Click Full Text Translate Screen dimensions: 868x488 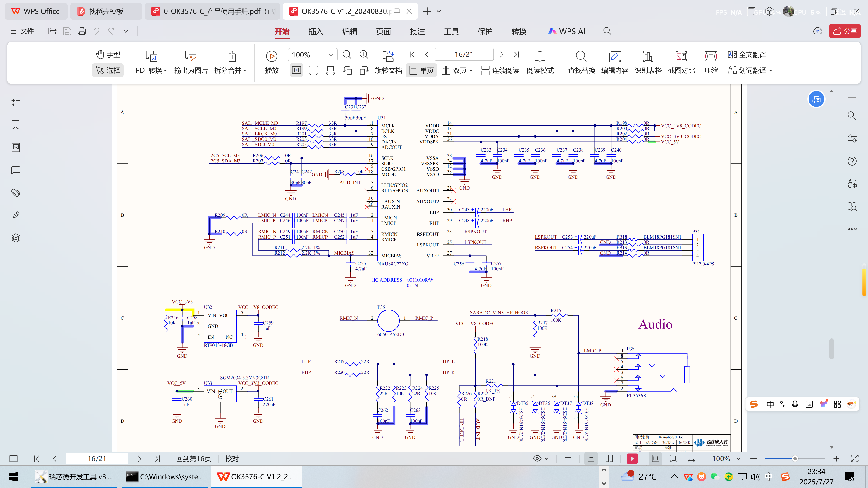(x=747, y=54)
